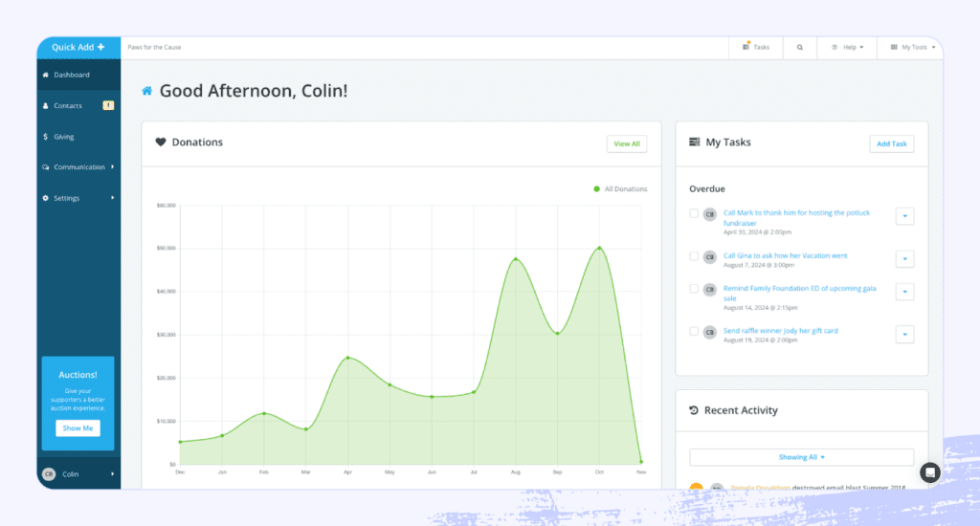Click the Help question mark icon
This screenshot has height=526, width=980.
[x=835, y=48]
